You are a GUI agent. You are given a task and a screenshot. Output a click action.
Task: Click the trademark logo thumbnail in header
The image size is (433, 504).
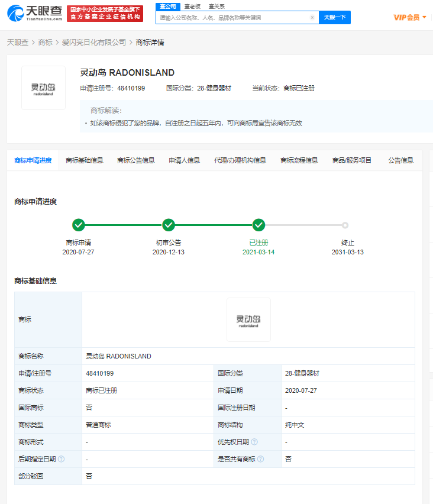pyautogui.click(x=43, y=88)
